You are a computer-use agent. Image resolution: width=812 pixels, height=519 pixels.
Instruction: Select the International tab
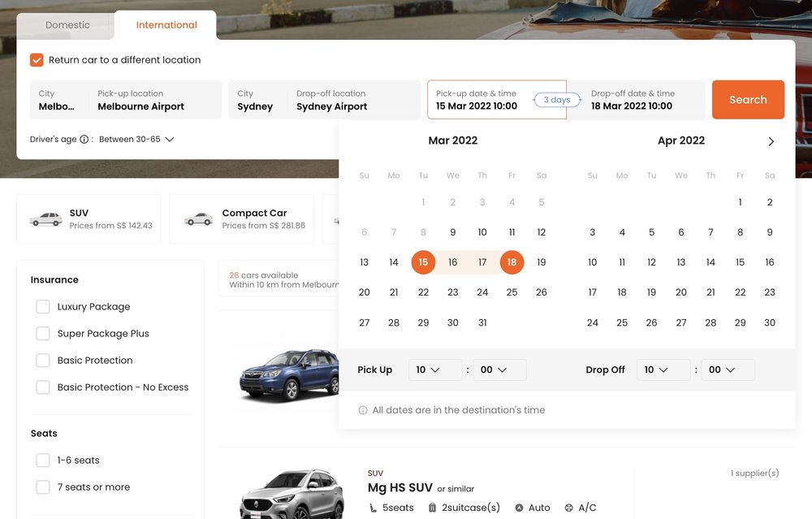click(166, 25)
